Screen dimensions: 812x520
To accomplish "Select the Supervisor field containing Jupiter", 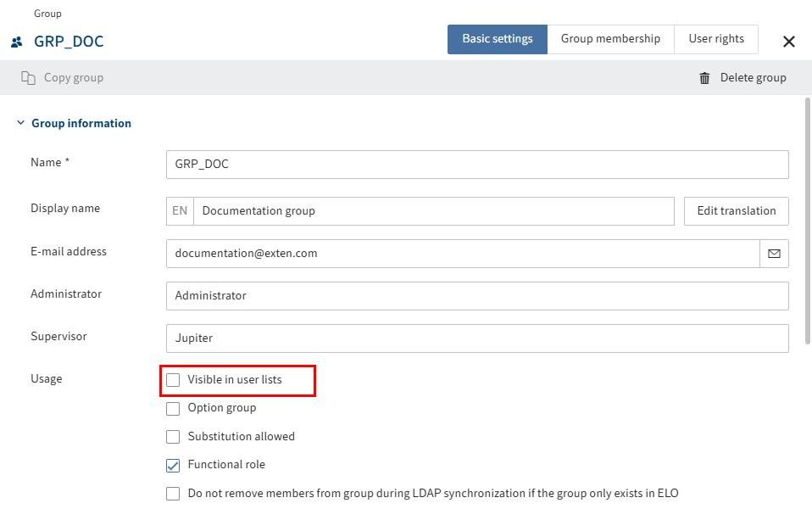I will 476,338.
